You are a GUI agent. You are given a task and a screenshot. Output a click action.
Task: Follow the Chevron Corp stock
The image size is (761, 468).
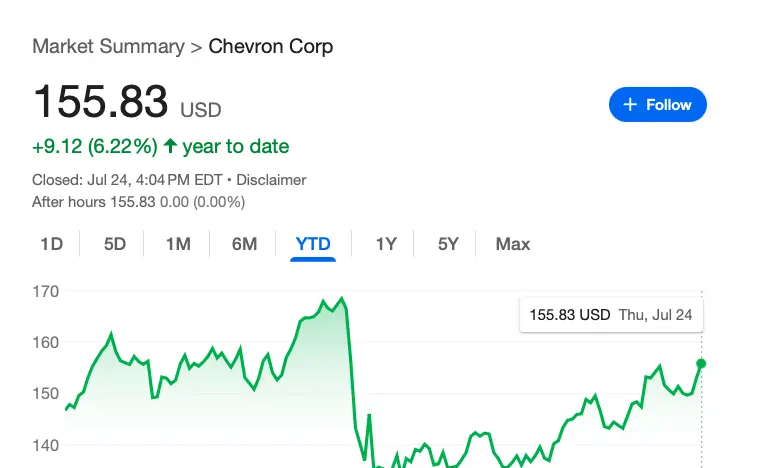click(657, 105)
